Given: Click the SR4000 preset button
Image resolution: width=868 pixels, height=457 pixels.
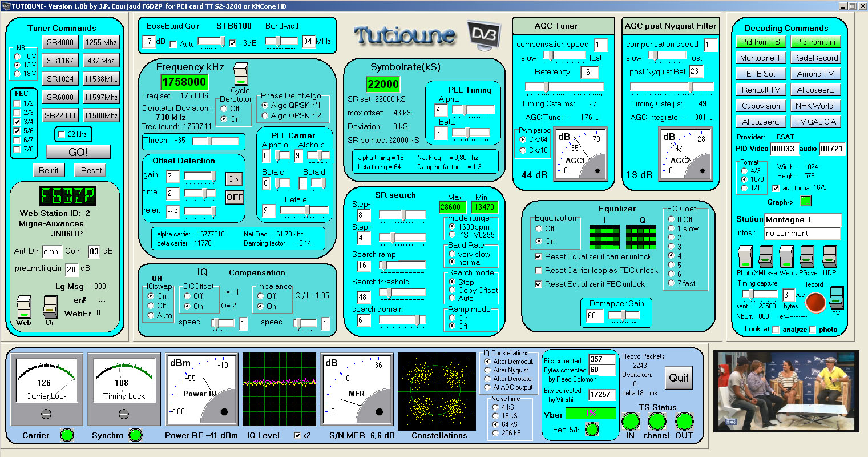Looking at the screenshot, I should click(60, 42).
